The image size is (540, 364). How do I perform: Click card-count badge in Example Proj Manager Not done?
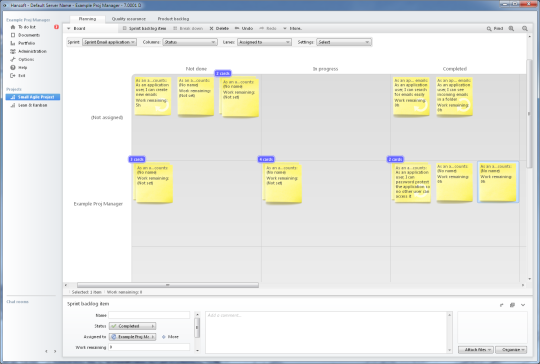(x=137, y=159)
